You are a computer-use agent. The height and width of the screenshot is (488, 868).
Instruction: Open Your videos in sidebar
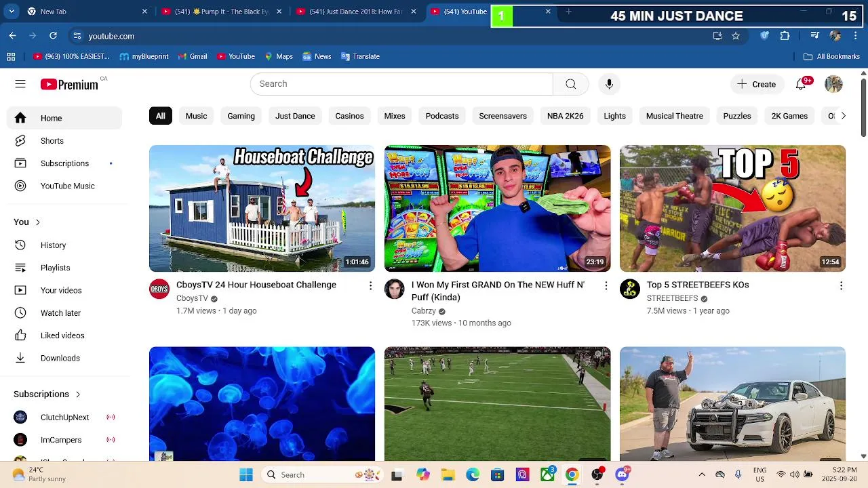click(x=64, y=290)
